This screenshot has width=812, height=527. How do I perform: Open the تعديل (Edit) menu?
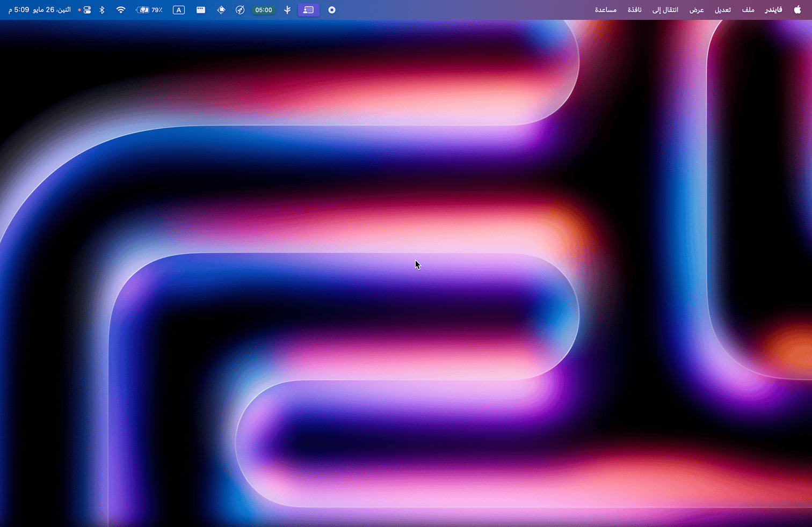(722, 10)
